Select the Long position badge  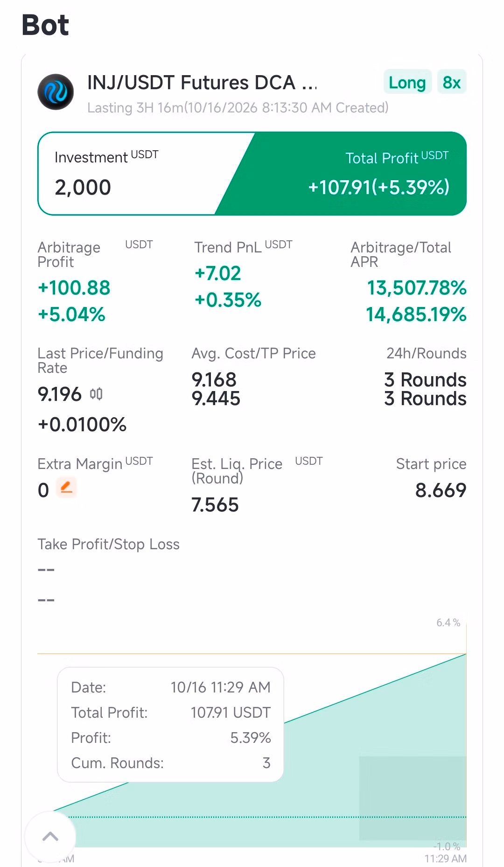tap(407, 83)
